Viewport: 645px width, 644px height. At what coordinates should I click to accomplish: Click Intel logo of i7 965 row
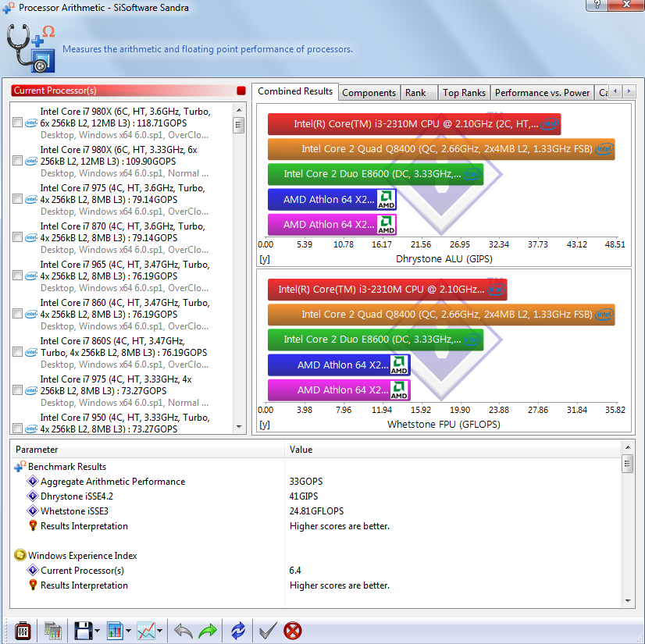31,276
